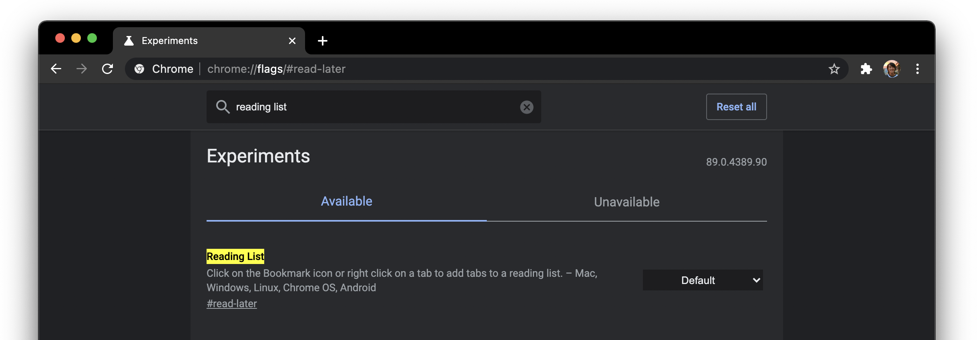Click the highlighted Reading List title
The width and height of the screenshot is (980, 340).
point(235,256)
